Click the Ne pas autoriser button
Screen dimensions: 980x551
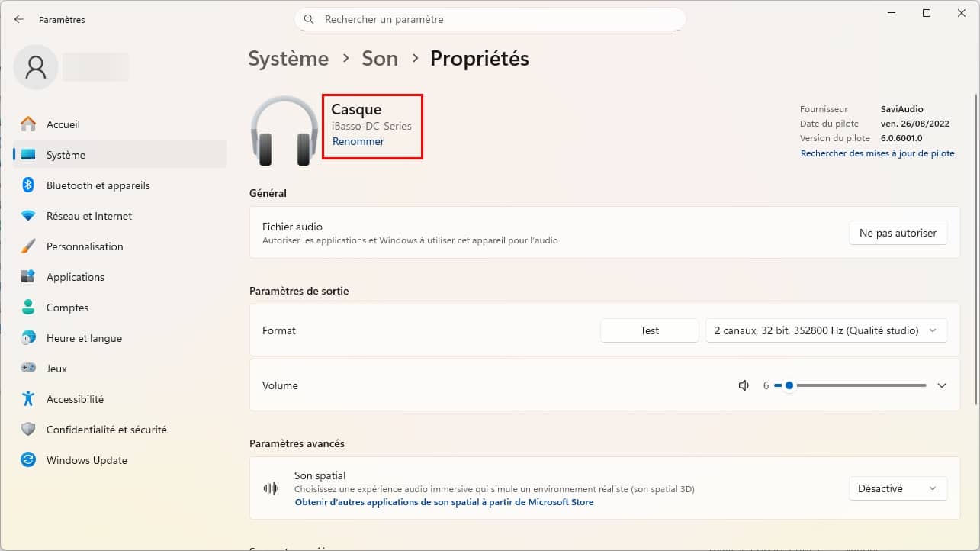point(898,233)
